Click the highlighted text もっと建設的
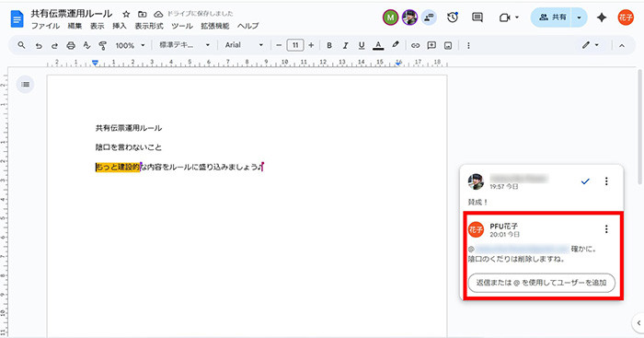This screenshot has height=338, width=644. coord(118,168)
